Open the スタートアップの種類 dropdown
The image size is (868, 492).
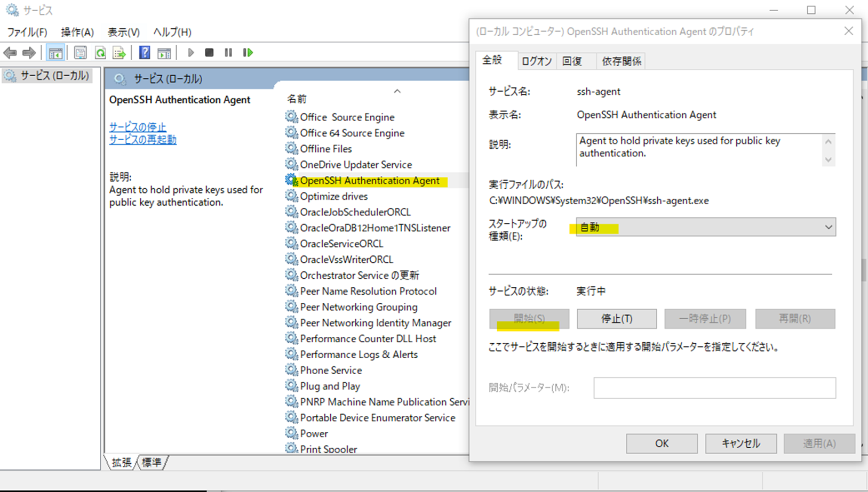pyautogui.click(x=705, y=227)
